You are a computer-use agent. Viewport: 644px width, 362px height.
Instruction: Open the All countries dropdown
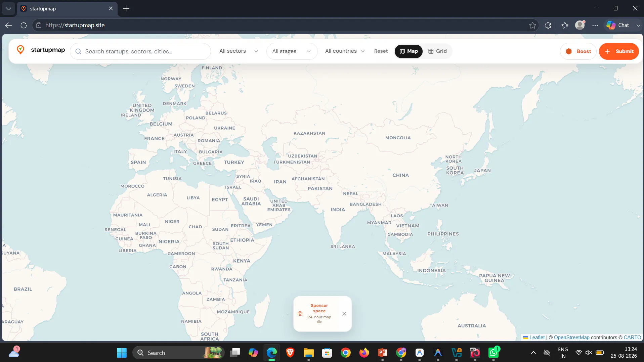click(345, 51)
